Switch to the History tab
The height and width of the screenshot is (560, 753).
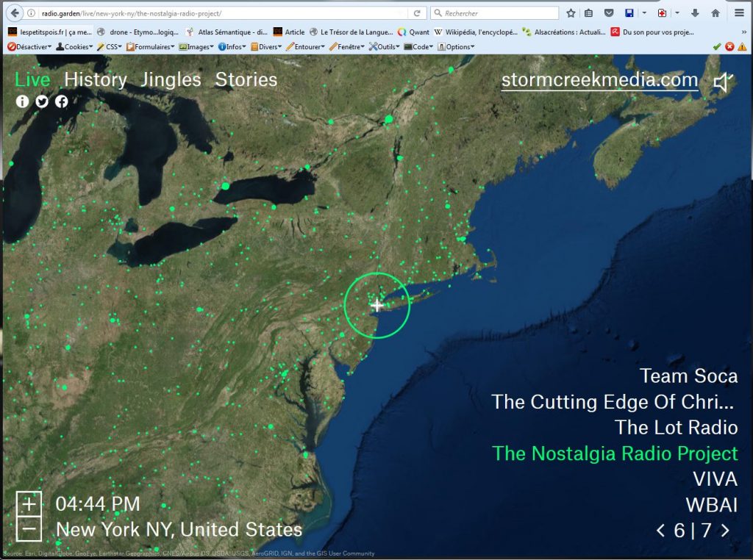[96, 79]
